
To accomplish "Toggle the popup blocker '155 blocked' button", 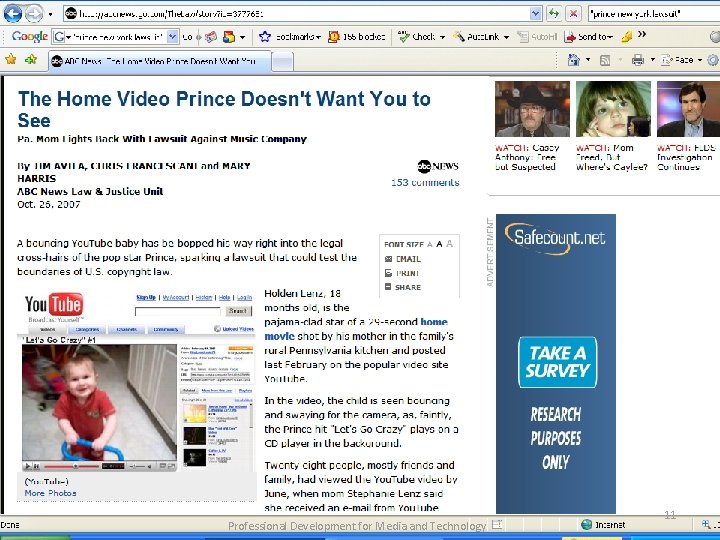I will (357, 37).
